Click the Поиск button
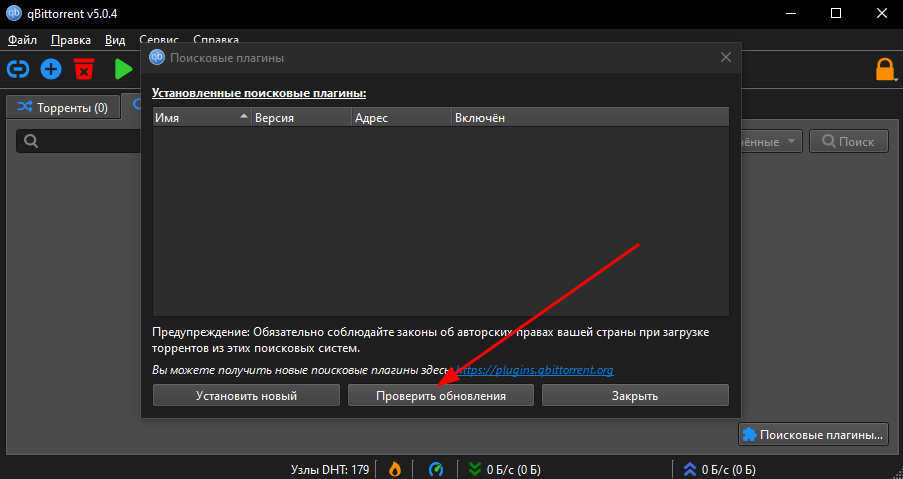 pyautogui.click(x=848, y=141)
